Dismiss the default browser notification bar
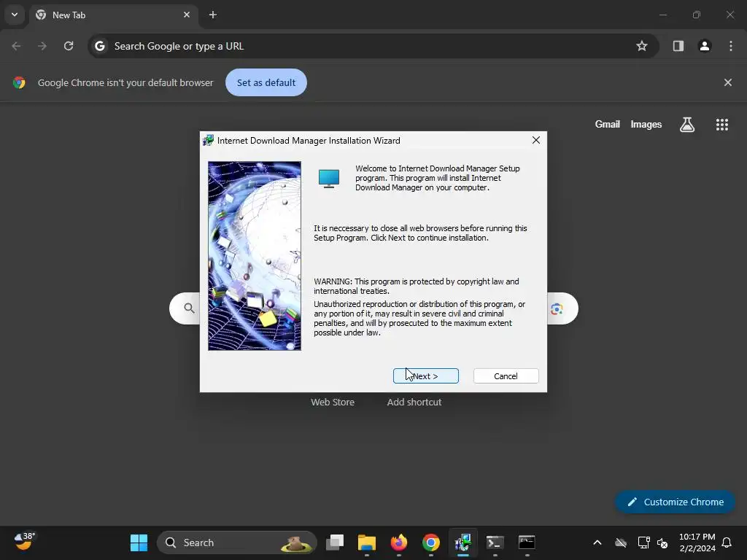This screenshot has height=560, width=747. click(727, 82)
